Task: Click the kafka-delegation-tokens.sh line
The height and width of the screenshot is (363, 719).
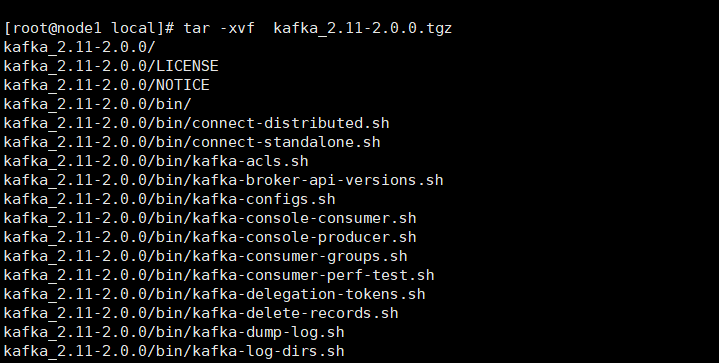Action: pyautogui.click(x=215, y=294)
